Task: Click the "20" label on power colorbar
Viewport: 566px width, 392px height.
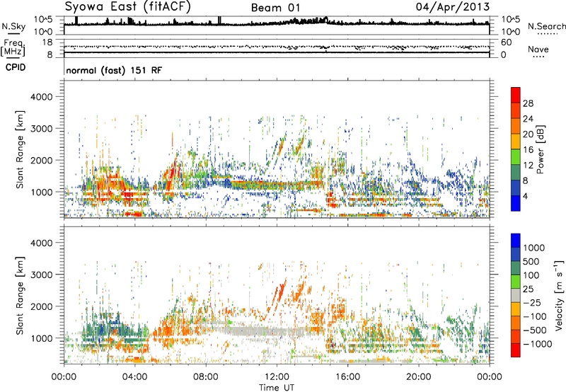Action: 528,134
